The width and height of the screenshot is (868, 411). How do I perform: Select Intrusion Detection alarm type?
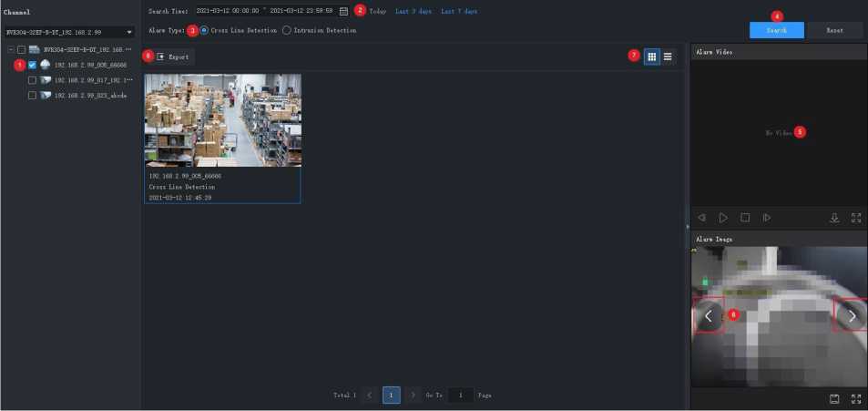click(x=287, y=30)
